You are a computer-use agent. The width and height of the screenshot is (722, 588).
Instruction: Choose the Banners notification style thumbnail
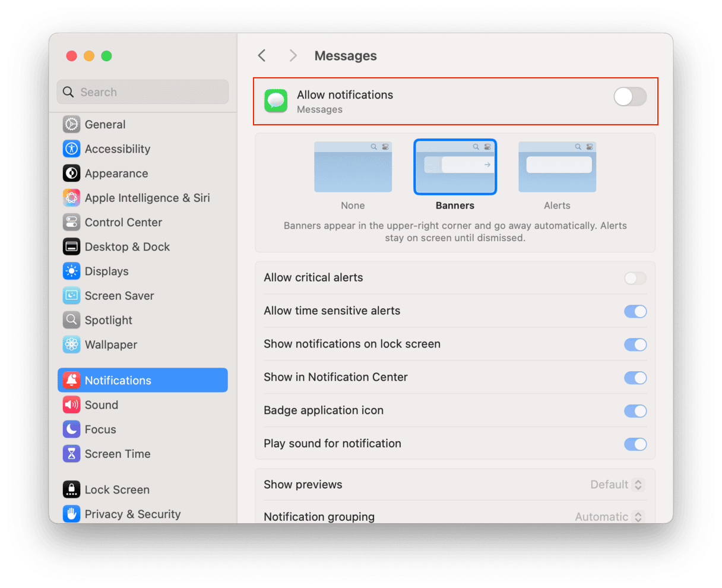pyautogui.click(x=455, y=167)
